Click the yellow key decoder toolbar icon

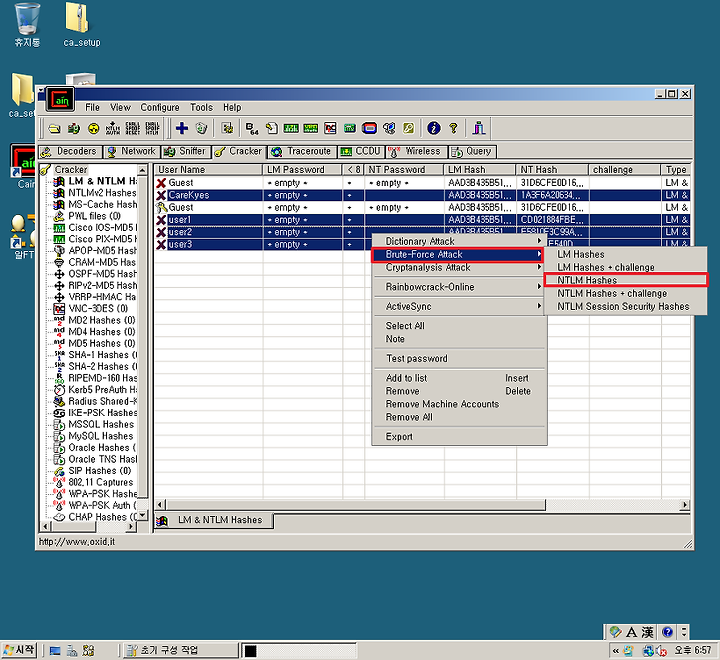coord(409,128)
